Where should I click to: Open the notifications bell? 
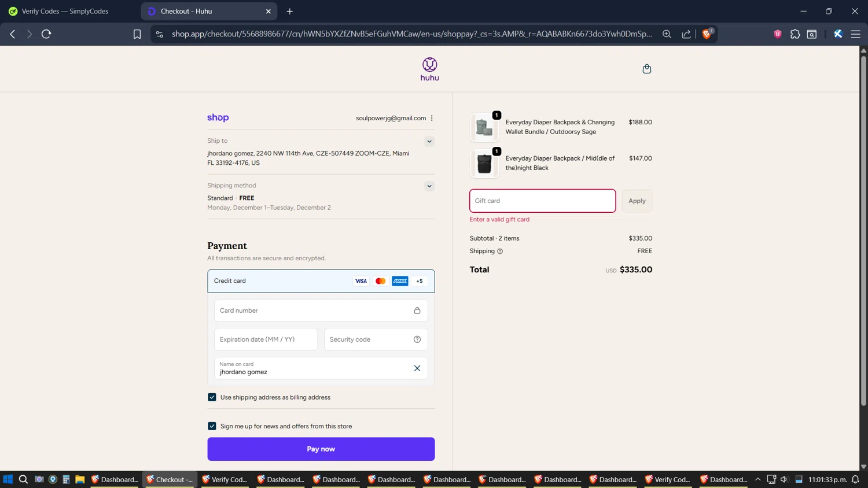(855, 479)
